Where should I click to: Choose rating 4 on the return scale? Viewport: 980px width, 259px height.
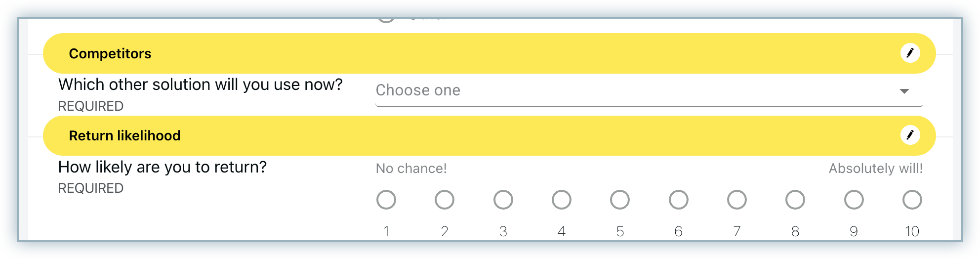[562, 200]
